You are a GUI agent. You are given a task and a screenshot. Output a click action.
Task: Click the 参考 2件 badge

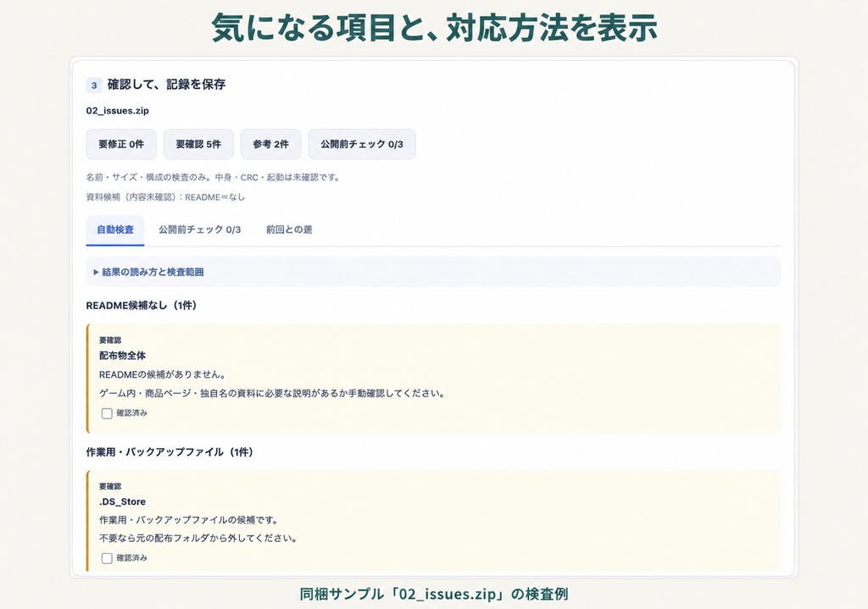pyautogui.click(x=270, y=144)
